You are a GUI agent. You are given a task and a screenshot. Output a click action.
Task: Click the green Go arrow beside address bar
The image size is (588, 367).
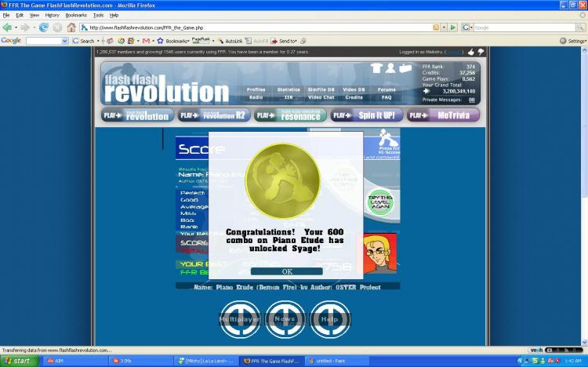click(453, 27)
